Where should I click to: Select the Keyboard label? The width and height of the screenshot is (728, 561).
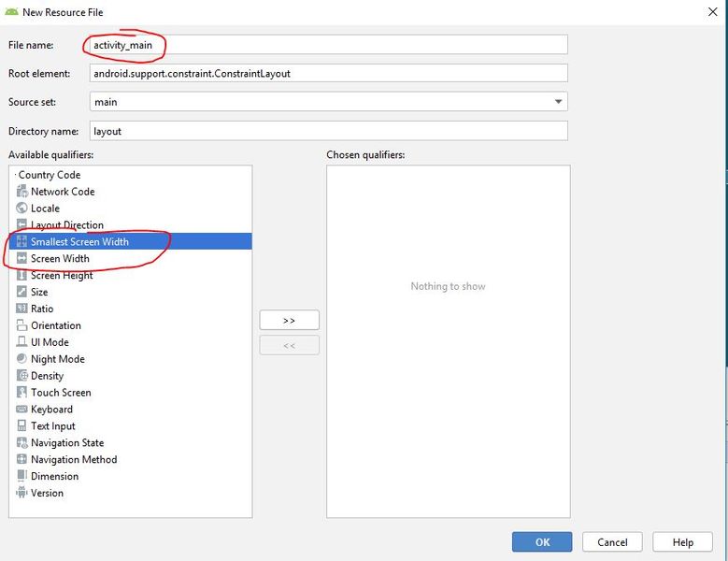(51, 410)
